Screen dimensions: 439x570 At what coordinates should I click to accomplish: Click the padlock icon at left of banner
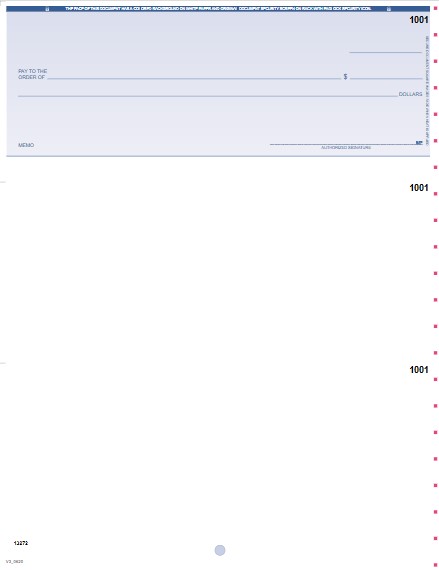[47, 9]
